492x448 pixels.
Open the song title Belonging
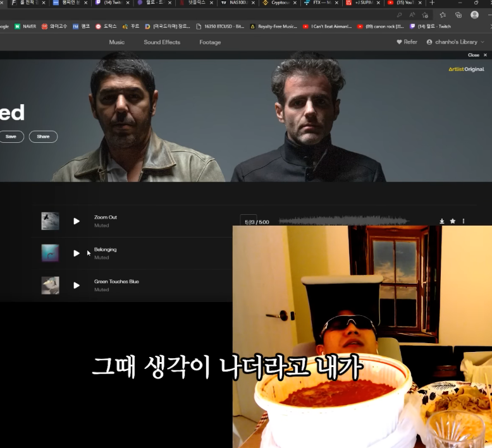coord(106,250)
